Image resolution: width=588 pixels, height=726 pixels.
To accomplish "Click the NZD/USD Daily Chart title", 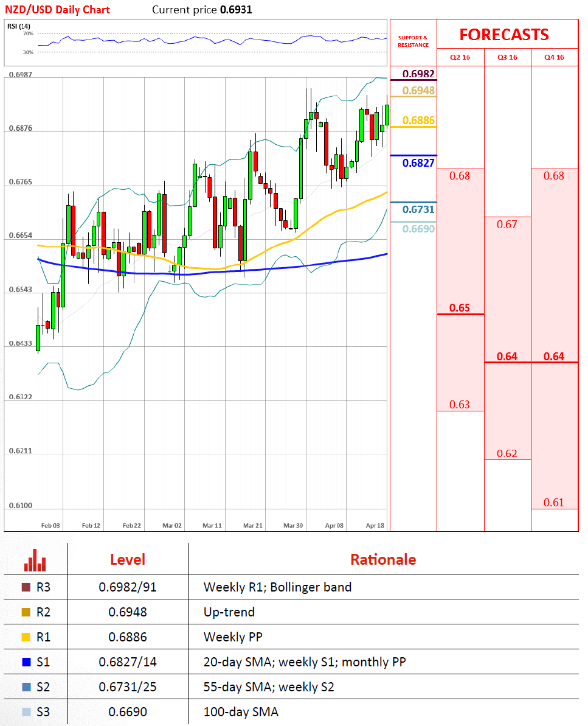I will point(57,10).
